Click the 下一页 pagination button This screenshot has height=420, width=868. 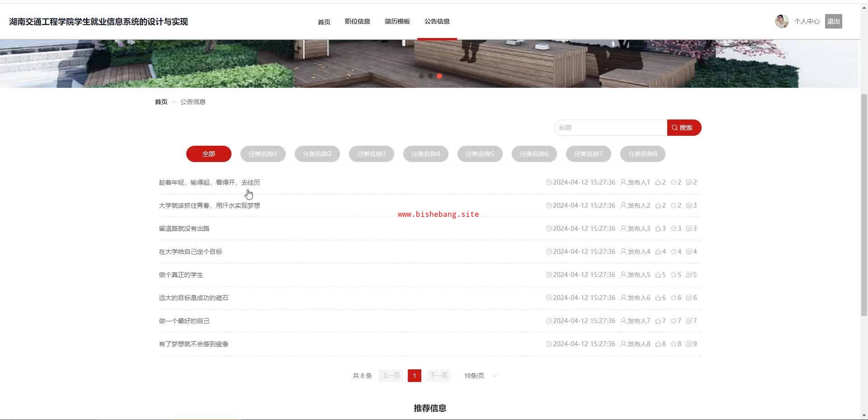point(438,376)
